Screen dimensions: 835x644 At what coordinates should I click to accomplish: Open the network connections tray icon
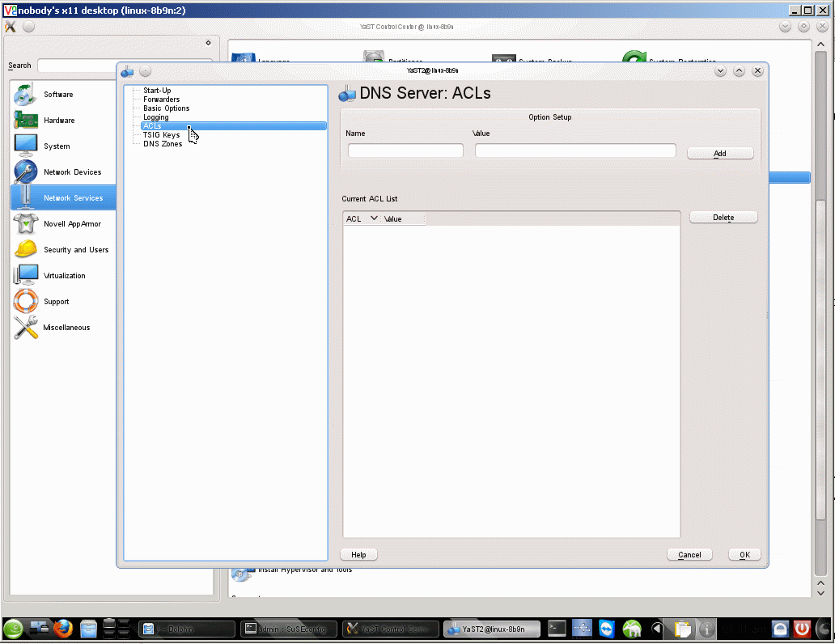(x=582, y=629)
